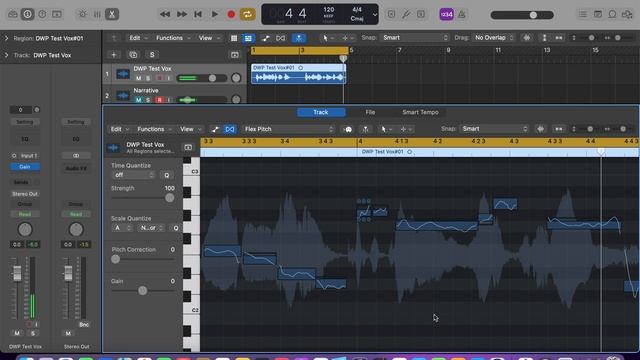
Task: Open the editor Snap Smart dropdown
Action: [x=494, y=129]
